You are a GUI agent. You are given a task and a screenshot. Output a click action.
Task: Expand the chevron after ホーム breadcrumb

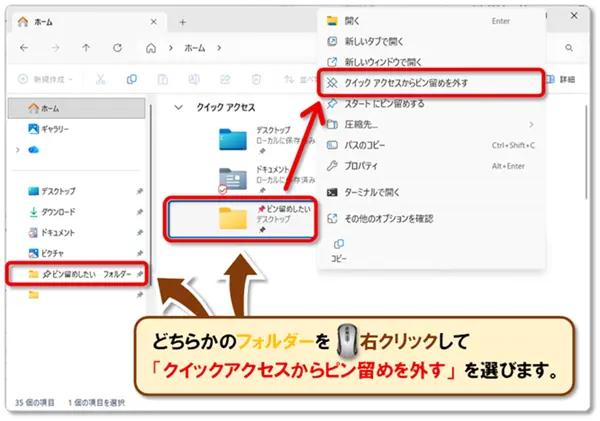click(219, 48)
